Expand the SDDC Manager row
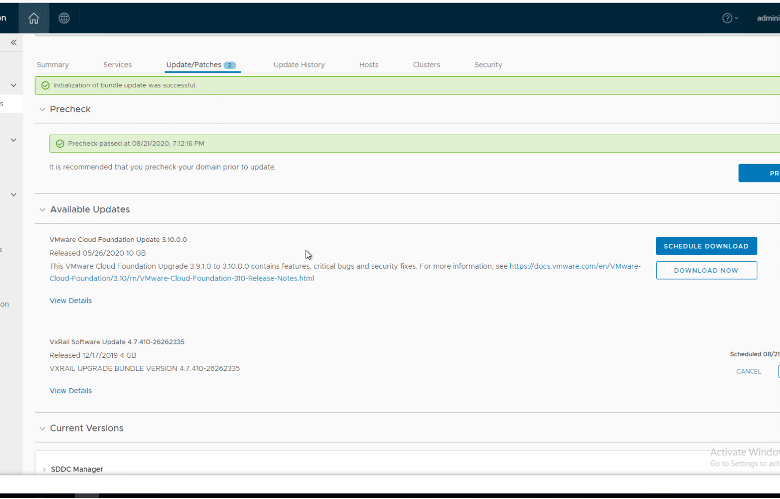This screenshot has height=499, width=780. tap(44, 470)
